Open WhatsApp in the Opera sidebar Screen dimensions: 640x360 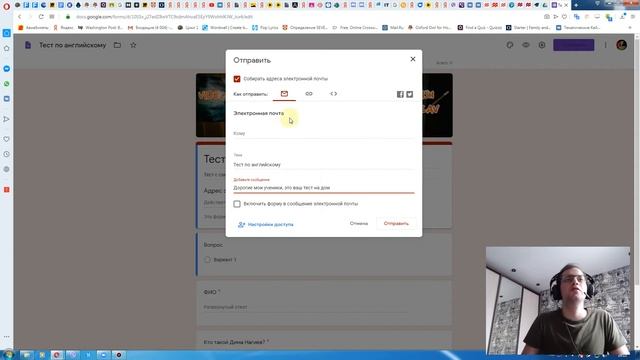point(7,84)
